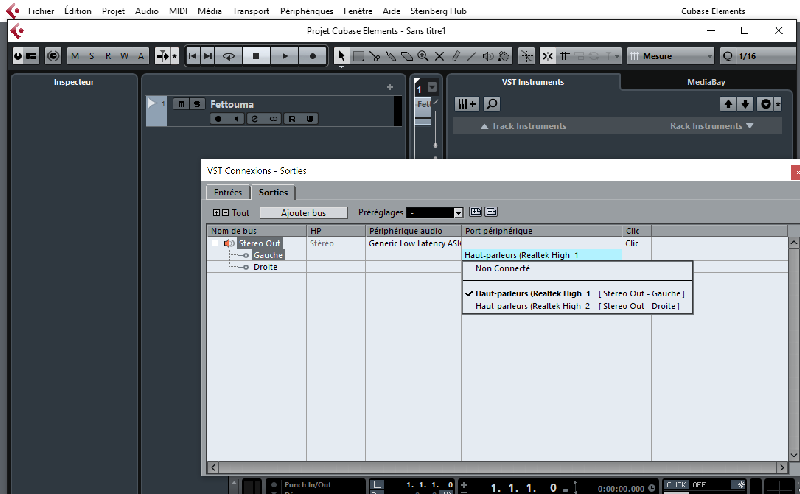Select the Object Selection arrow tool
Viewport: 800px width, 494px height.
point(341,56)
